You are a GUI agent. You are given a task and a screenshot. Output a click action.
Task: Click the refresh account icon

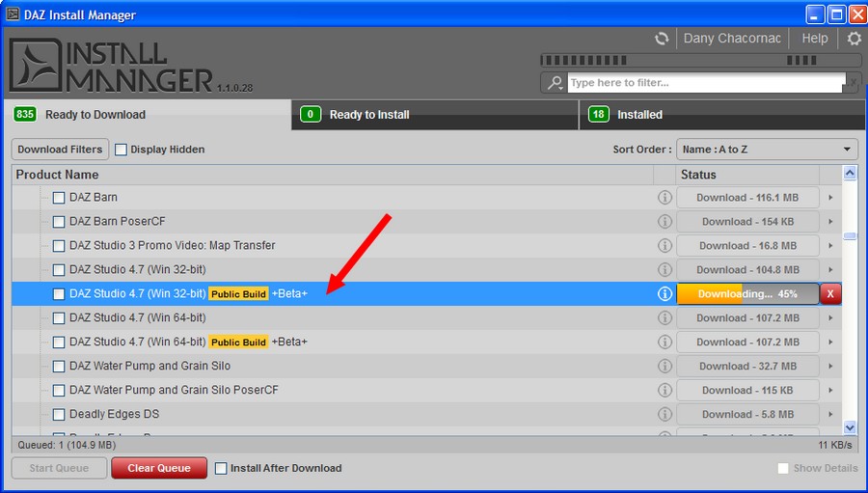pos(662,39)
